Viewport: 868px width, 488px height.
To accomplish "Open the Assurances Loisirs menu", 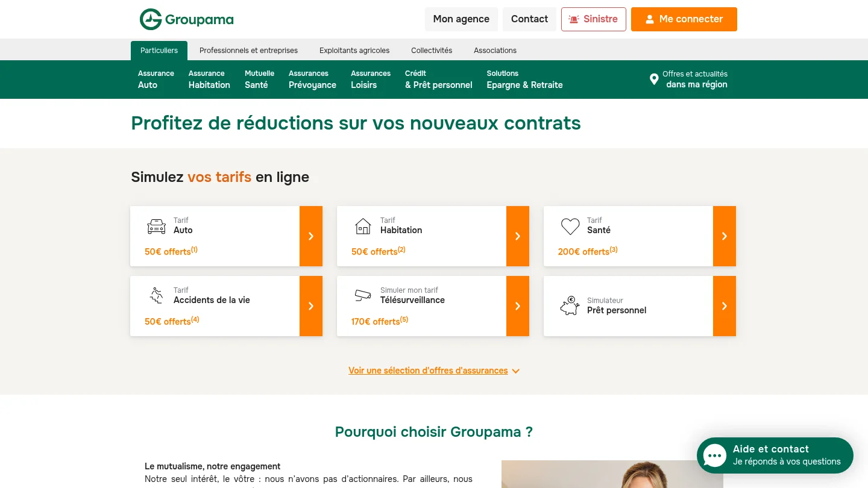I will 371,80.
